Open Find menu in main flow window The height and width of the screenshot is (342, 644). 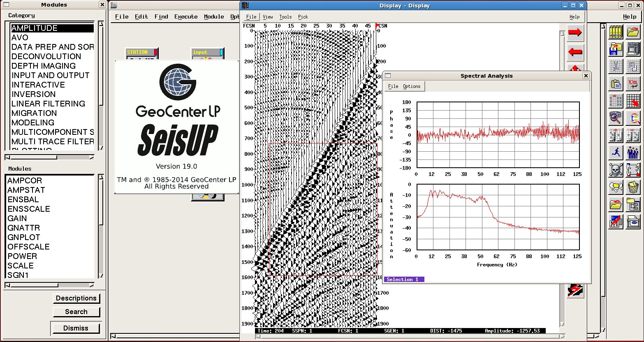[x=161, y=17]
